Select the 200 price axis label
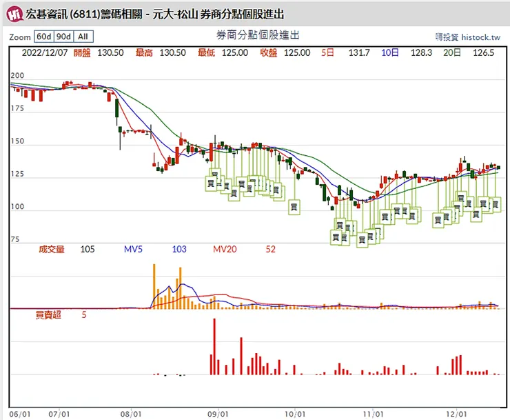 (x=17, y=76)
